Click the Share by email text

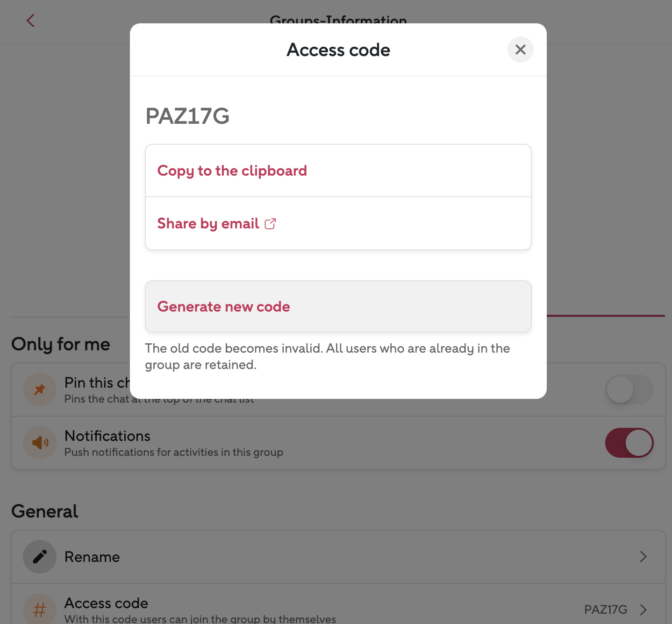208,224
